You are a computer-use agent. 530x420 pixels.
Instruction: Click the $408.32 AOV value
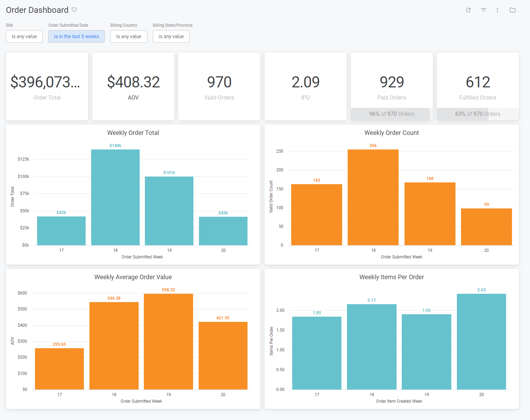coord(133,82)
